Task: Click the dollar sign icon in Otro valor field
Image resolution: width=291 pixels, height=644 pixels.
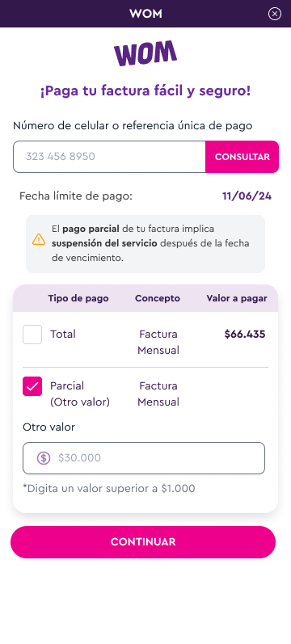Action: [x=44, y=457]
